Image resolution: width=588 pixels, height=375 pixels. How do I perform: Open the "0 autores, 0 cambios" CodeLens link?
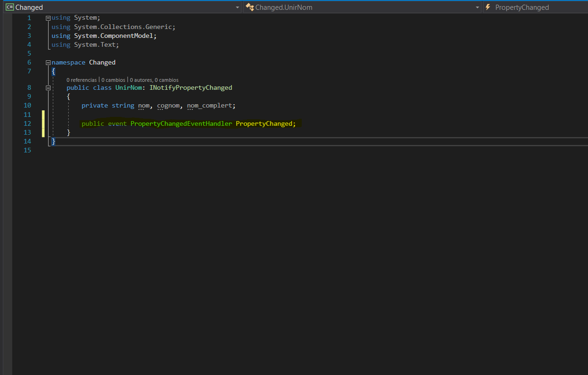coord(154,80)
